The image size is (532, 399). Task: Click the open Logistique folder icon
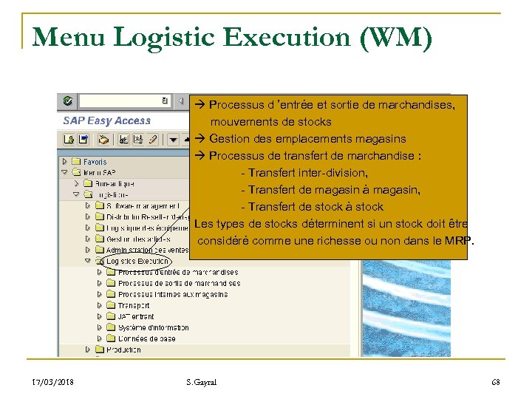(x=88, y=194)
